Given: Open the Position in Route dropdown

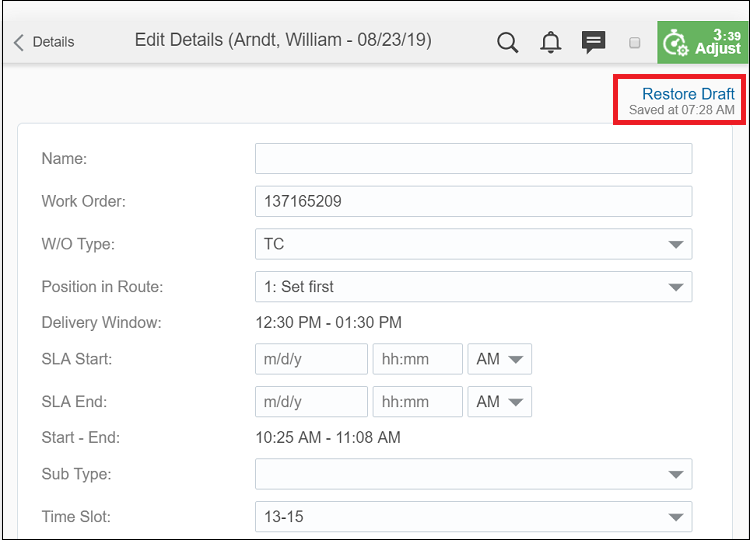Looking at the screenshot, I should pyautogui.click(x=474, y=287).
